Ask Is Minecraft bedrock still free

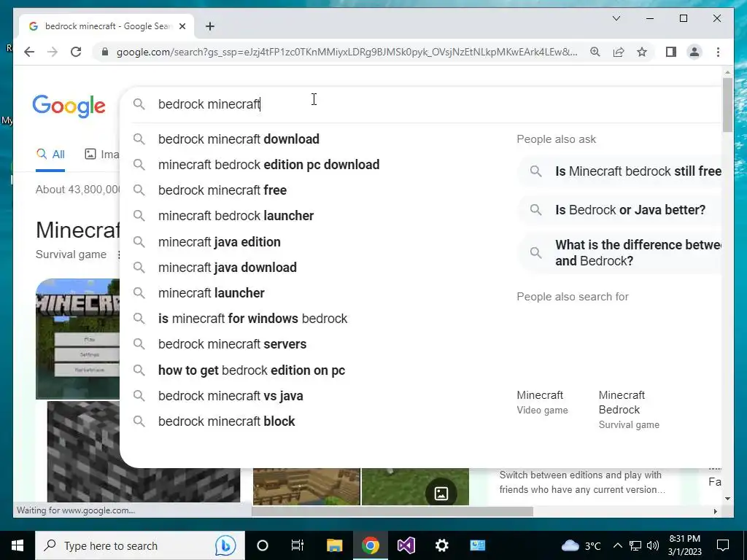click(619, 171)
